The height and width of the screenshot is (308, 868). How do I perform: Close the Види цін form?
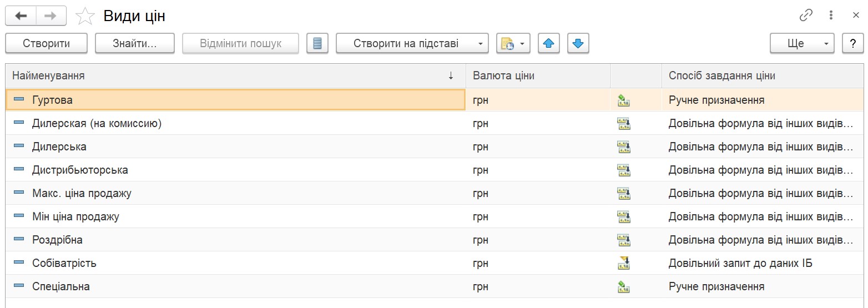(855, 16)
